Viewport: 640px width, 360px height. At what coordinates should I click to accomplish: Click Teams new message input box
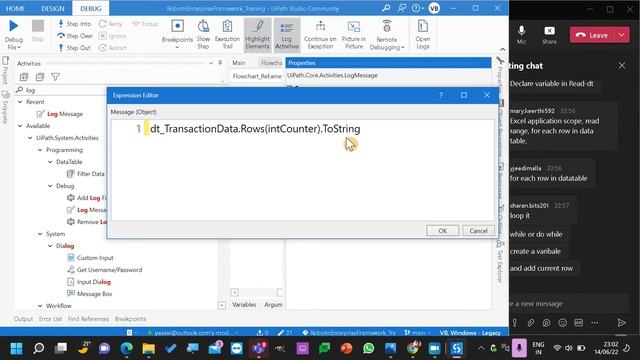pyautogui.click(x=568, y=304)
